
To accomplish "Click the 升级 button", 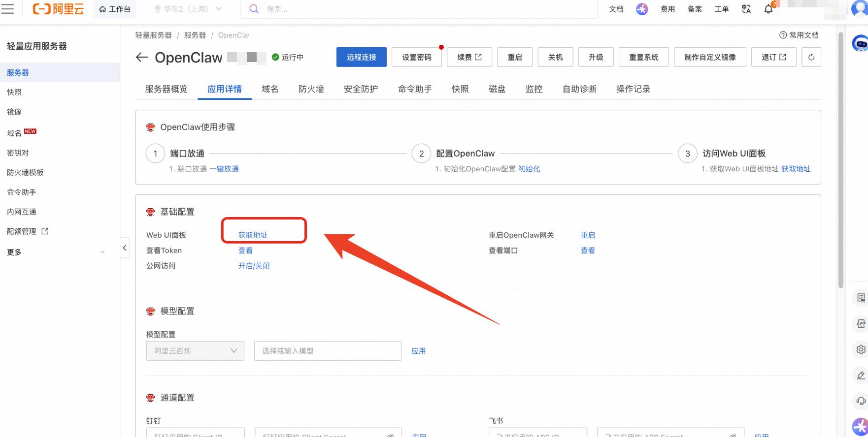I will click(596, 57).
